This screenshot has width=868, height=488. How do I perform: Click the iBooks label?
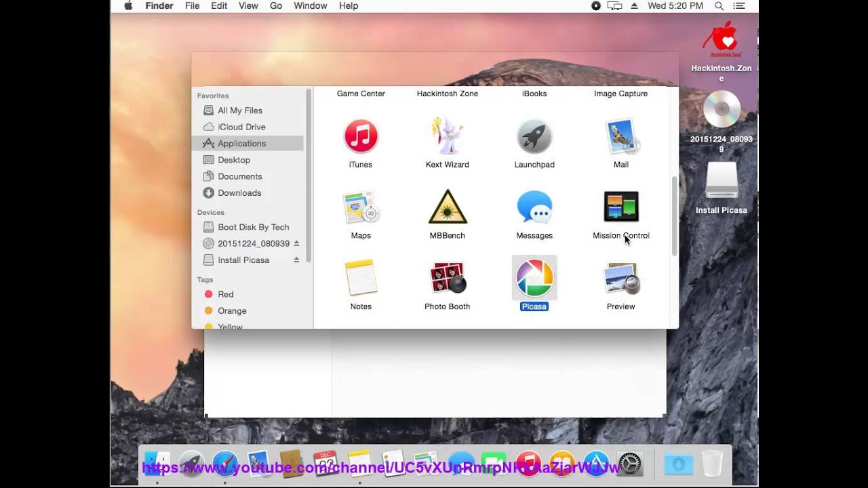pyautogui.click(x=534, y=94)
